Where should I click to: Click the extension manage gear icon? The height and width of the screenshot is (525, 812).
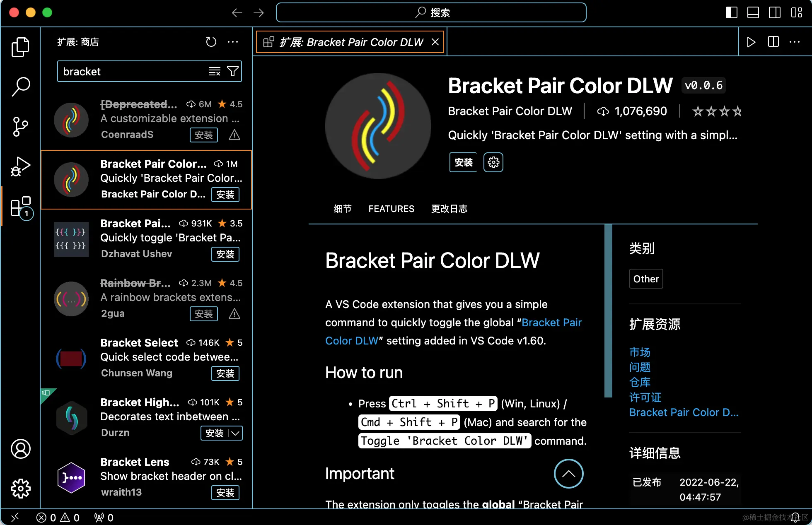click(493, 162)
